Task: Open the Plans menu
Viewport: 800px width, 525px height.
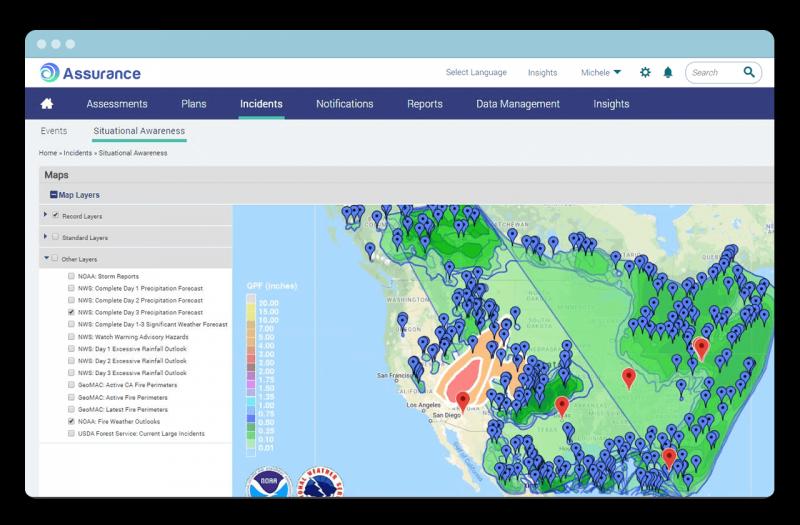Action: click(x=194, y=104)
